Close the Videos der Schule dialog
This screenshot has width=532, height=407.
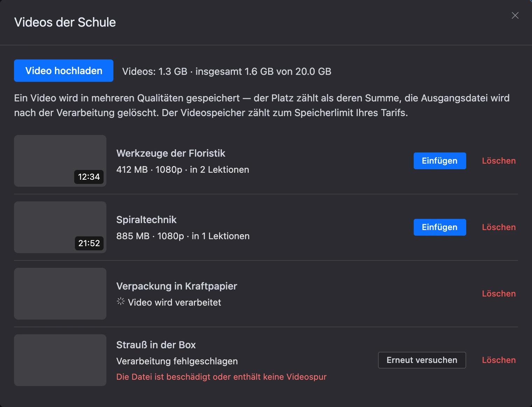[x=515, y=15]
